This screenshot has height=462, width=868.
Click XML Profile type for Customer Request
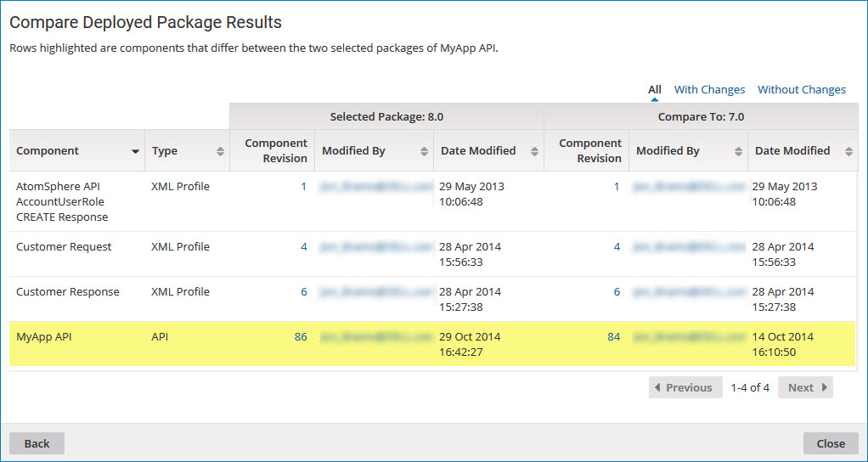[x=180, y=247]
